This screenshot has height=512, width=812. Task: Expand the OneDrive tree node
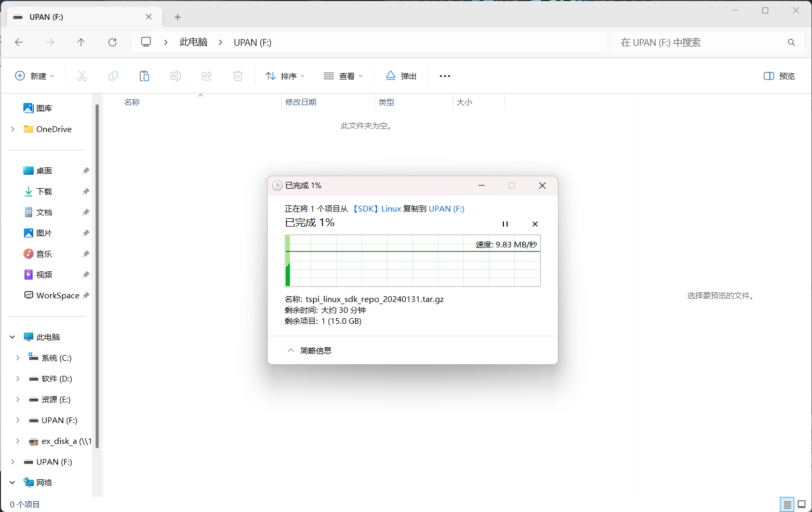pos(12,129)
